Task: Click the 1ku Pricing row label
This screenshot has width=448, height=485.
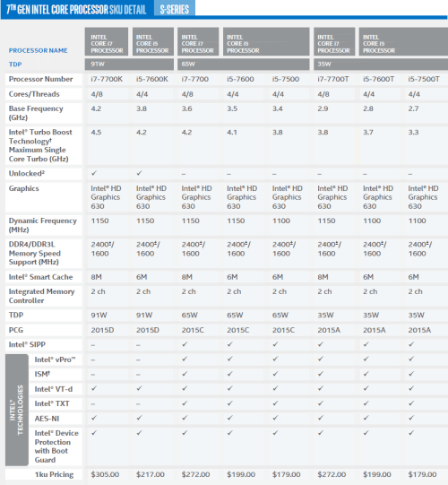Action: [x=54, y=474]
